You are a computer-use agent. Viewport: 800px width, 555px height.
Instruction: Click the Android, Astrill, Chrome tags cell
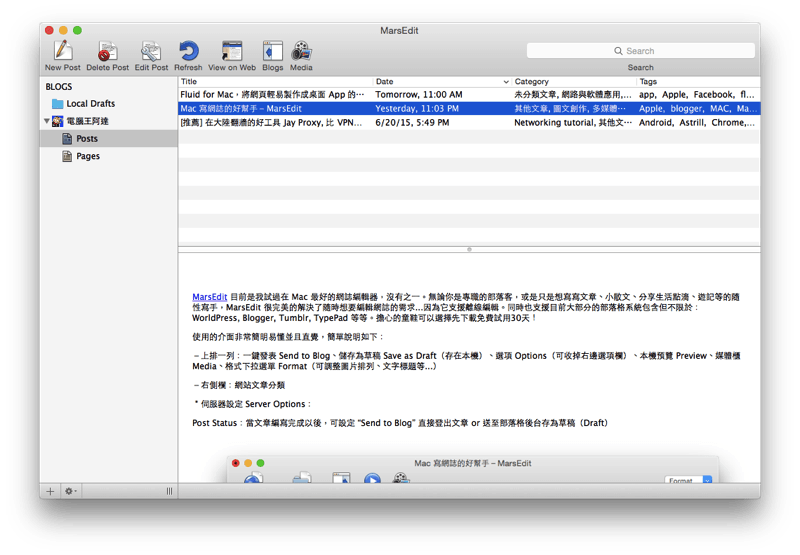click(696, 122)
